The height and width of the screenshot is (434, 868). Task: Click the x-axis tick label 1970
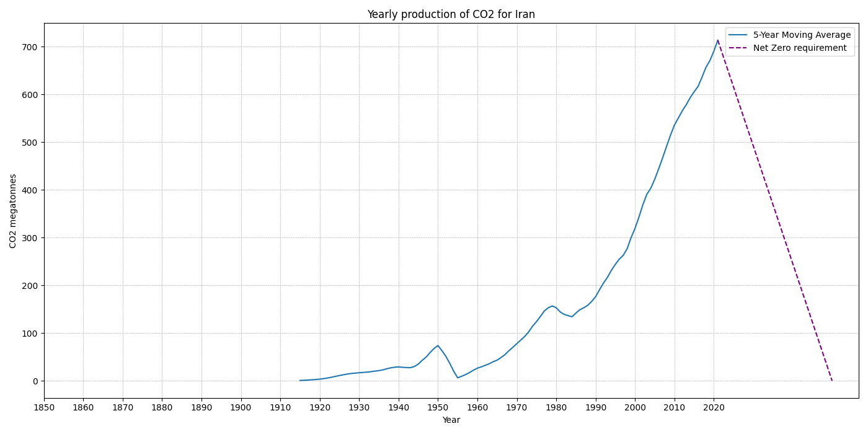point(516,407)
